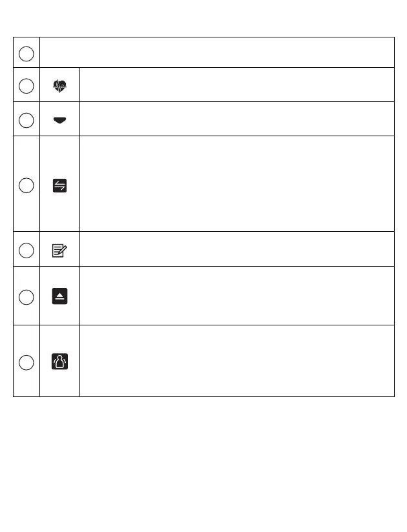The image size is (407, 532).
Task: Select the circle beside the downward triangle icon
Action: (26, 120)
